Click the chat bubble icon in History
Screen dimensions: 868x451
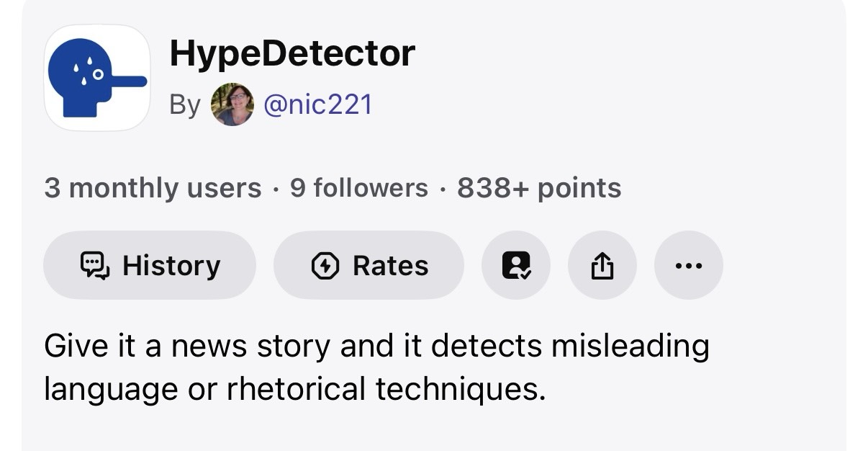[96, 266]
